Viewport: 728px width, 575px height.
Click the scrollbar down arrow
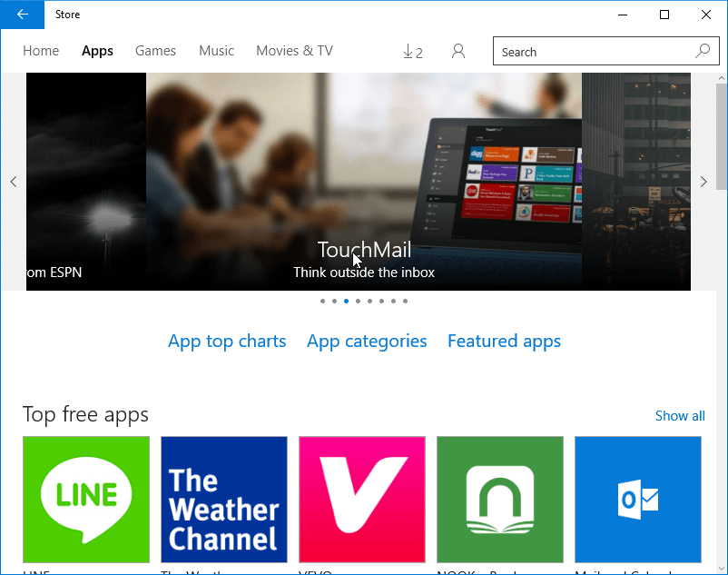point(721,569)
